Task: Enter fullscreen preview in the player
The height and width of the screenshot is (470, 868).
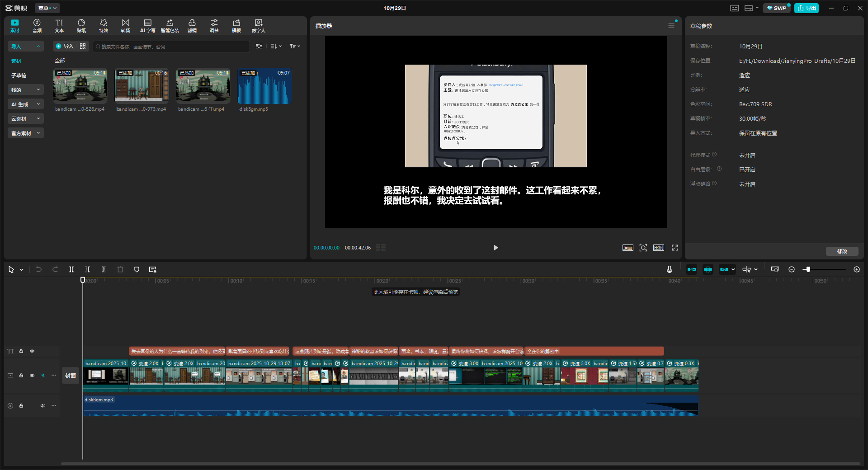Action: click(675, 248)
